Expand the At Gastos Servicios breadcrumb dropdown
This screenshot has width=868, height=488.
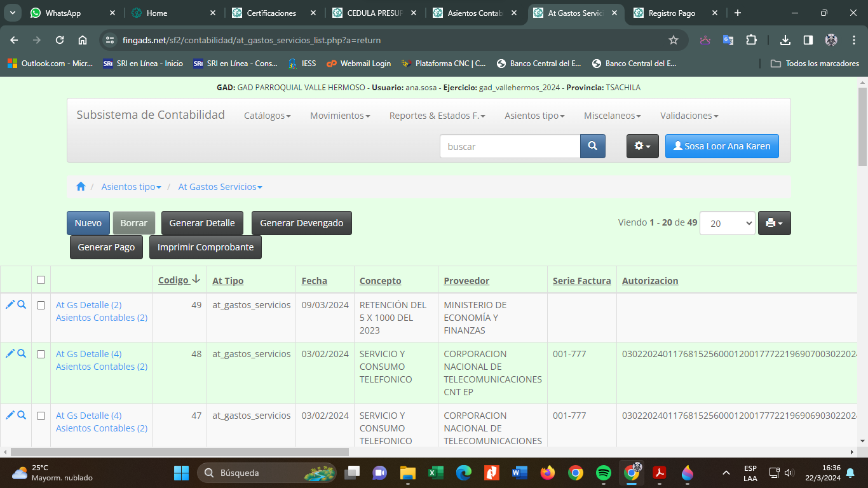[220, 187]
